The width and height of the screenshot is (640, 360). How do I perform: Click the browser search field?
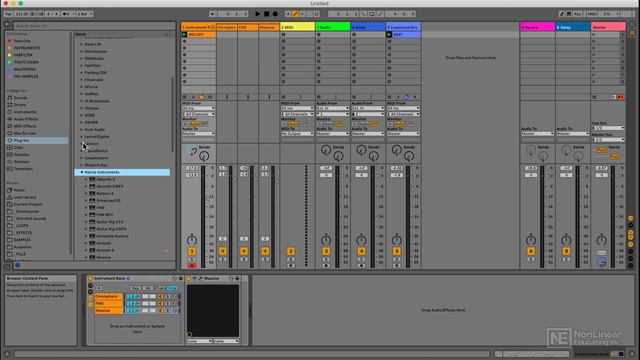click(94, 26)
